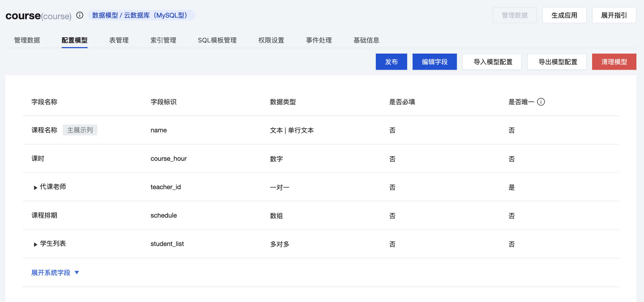Click the 数据模型 / 云数据库 (MySQL型) tag
The image size is (644, 302).
click(x=141, y=15)
